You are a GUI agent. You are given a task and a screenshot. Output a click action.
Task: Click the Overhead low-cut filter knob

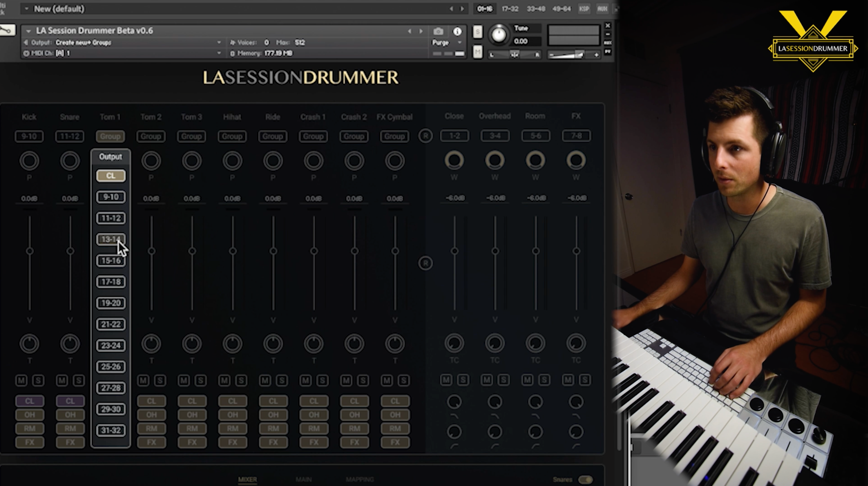click(x=495, y=431)
